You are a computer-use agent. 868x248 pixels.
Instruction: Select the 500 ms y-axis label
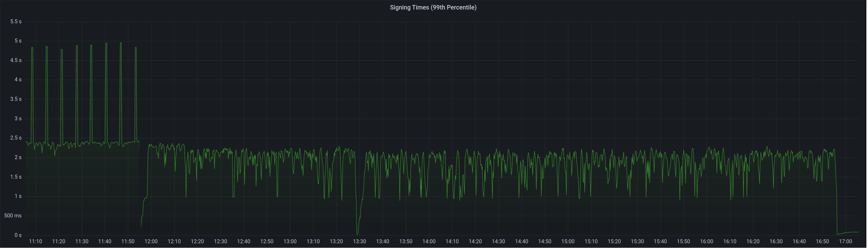coord(13,215)
